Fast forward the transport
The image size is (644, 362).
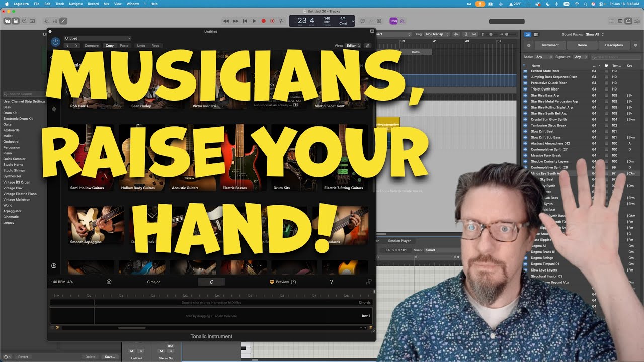coord(235,21)
